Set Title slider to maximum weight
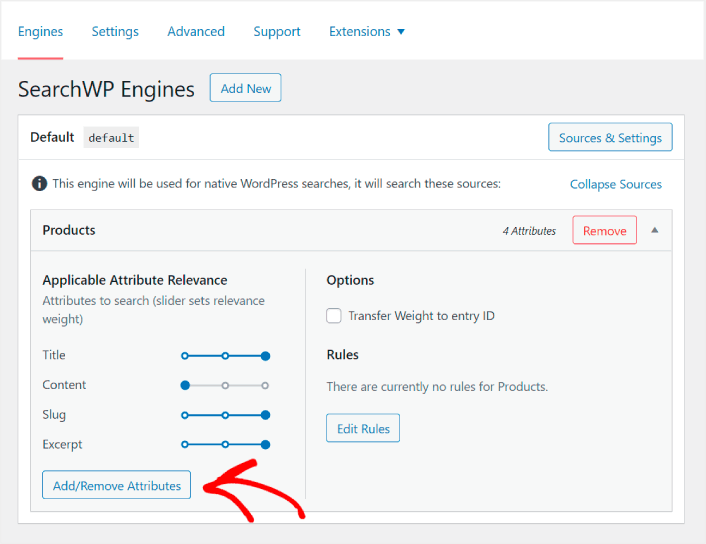 pos(266,356)
